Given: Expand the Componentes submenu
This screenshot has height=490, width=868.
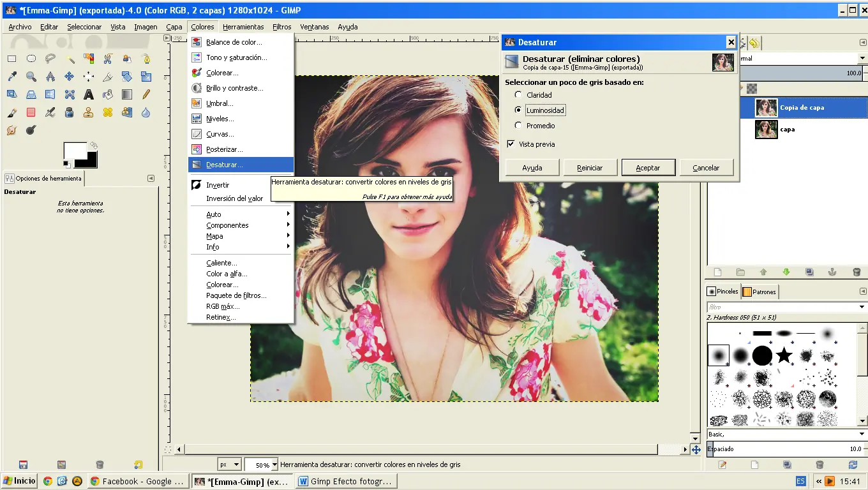Looking at the screenshot, I should [x=227, y=225].
